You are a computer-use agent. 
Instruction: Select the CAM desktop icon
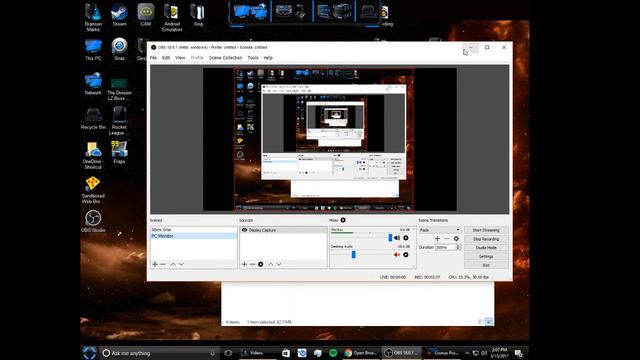point(146,16)
